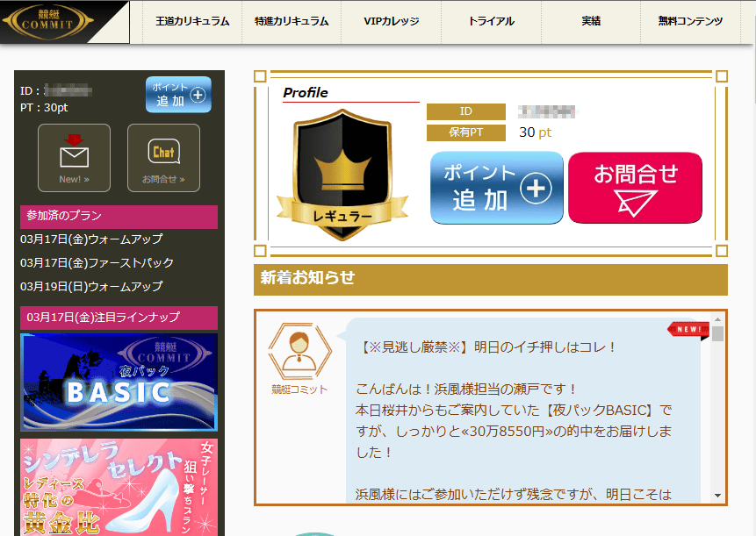756x536 pixels.
Task: Open the 特進カリキュラム menu
Action: click(291, 22)
